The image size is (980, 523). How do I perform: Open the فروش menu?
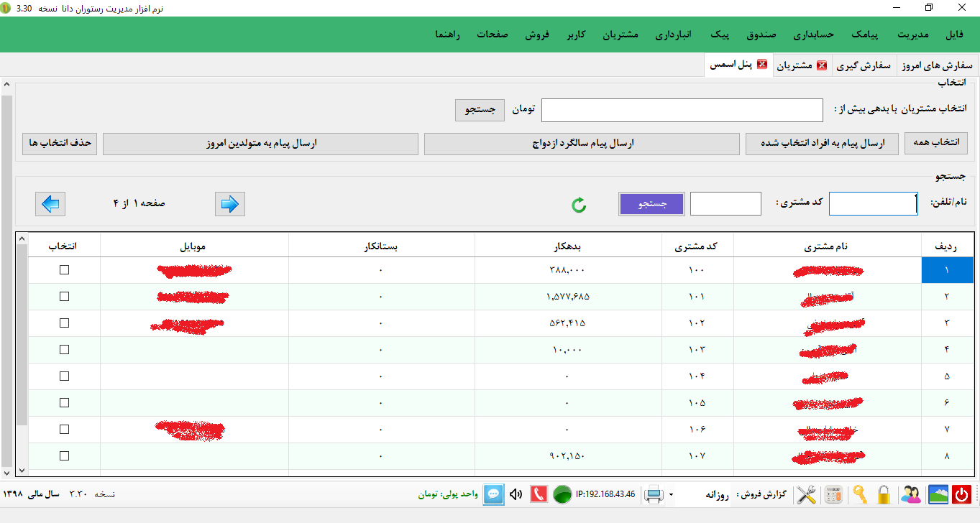coord(536,34)
